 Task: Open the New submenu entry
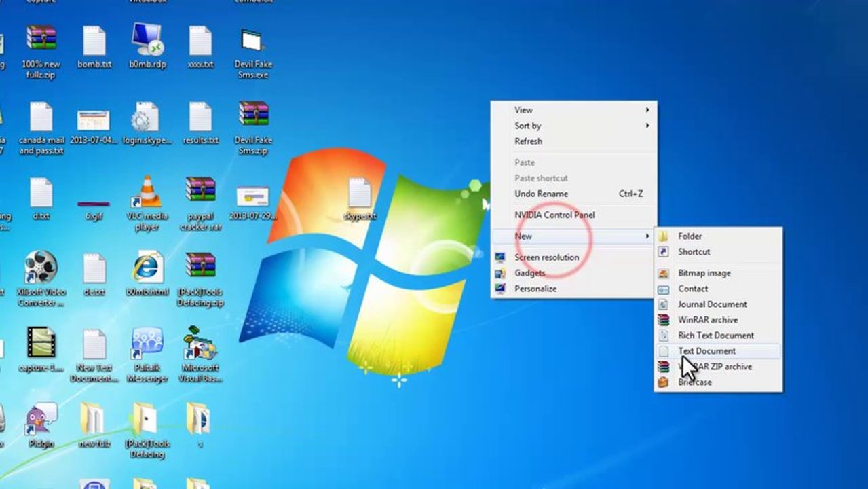573,236
